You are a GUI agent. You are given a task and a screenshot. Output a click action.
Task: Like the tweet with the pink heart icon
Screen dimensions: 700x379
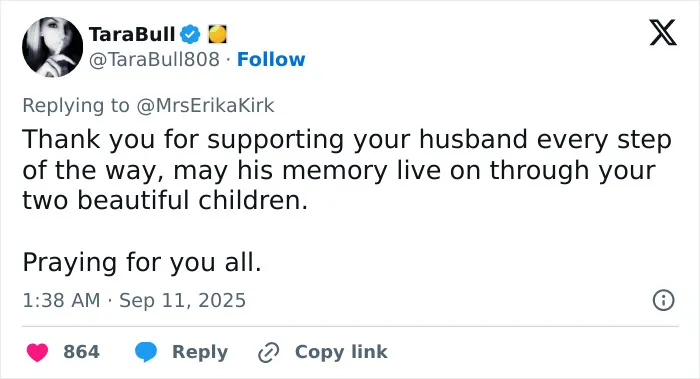(38, 352)
